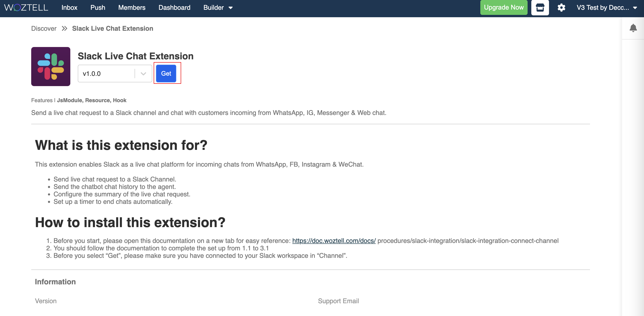Open settings gear icon
This screenshot has width=644, height=316.
pos(561,7)
